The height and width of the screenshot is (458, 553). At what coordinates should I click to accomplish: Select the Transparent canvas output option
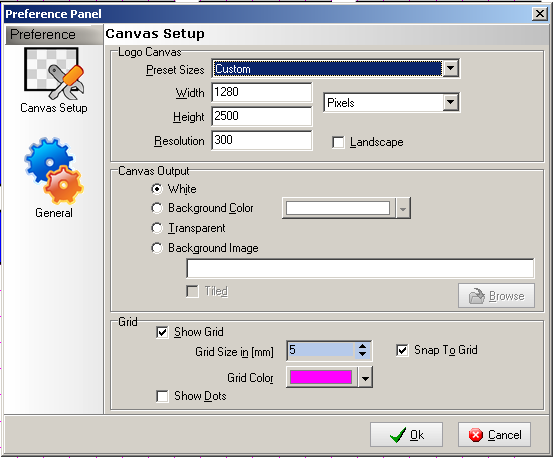coord(157,228)
